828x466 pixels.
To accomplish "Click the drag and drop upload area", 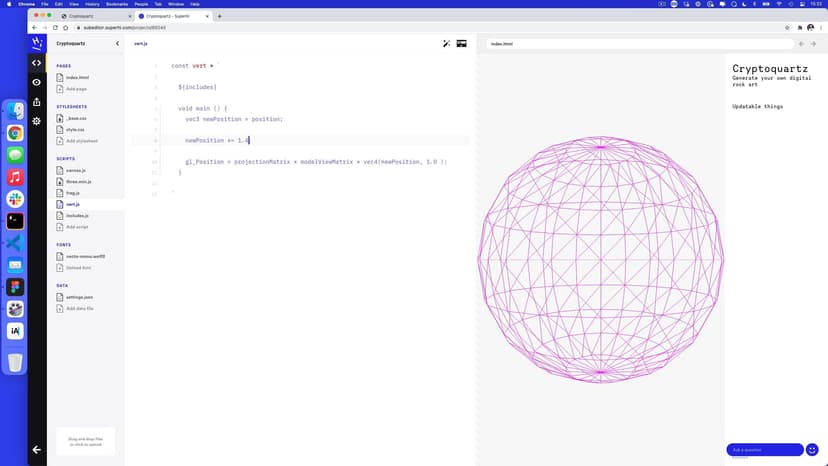I will (85, 441).
